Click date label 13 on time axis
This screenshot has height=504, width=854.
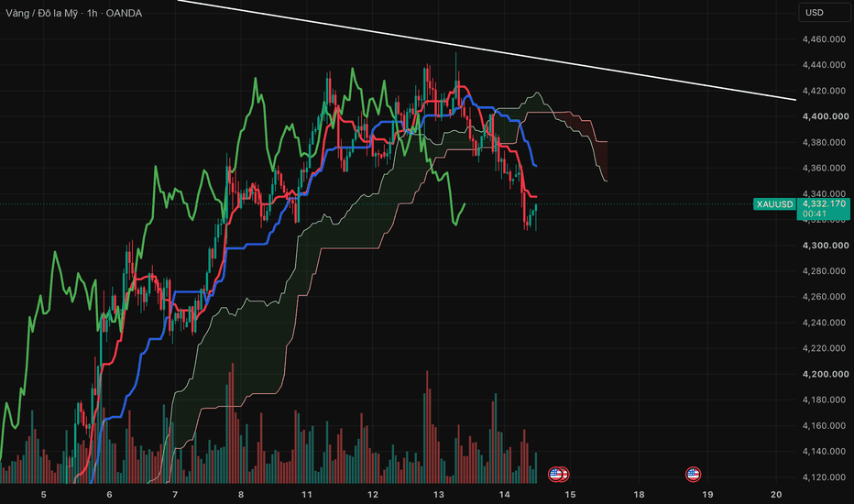click(x=438, y=495)
